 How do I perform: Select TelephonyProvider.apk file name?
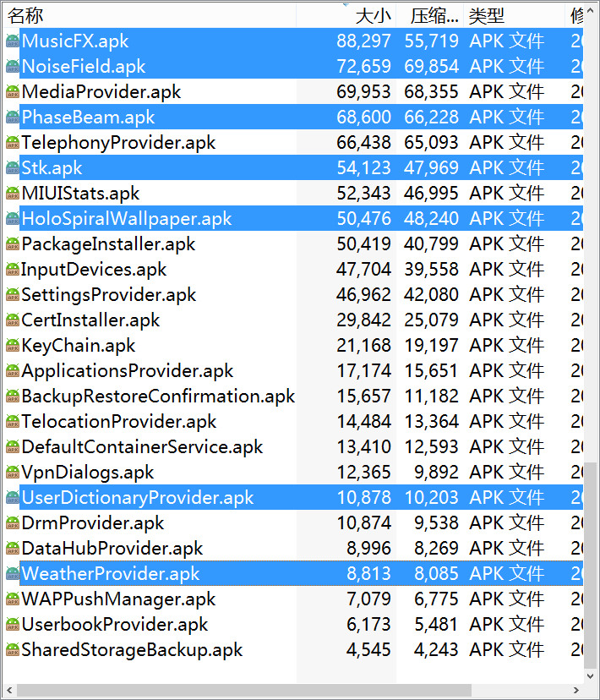click(x=118, y=143)
